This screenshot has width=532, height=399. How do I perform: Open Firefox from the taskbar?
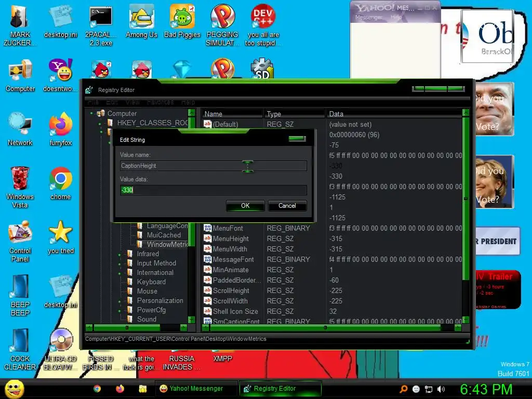click(120, 389)
